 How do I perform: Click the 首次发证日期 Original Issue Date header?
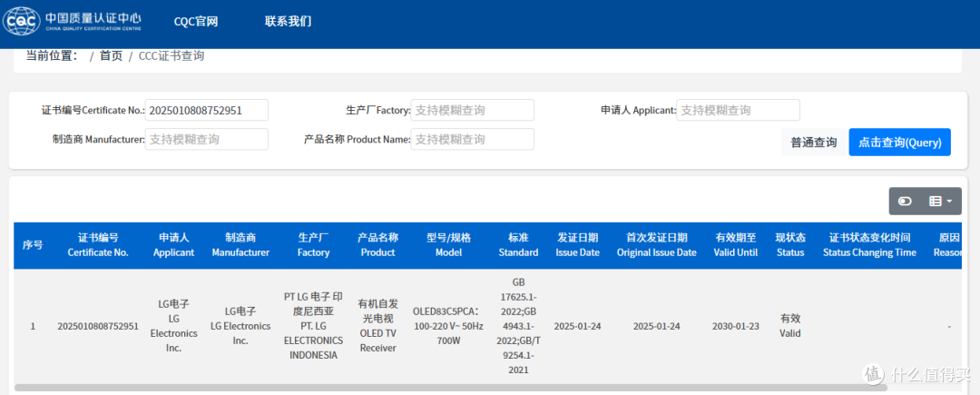click(656, 245)
